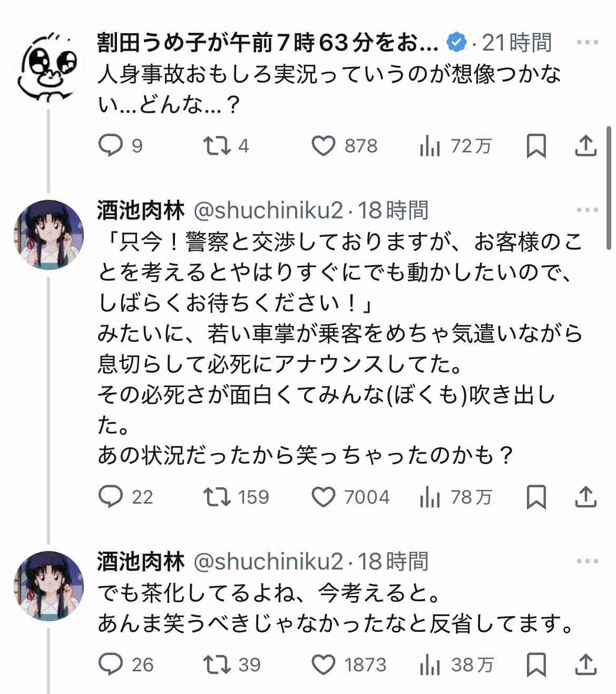The height and width of the screenshot is (694, 616).
Task: Like the post with 1873 likes
Action: tap(324, 664)
